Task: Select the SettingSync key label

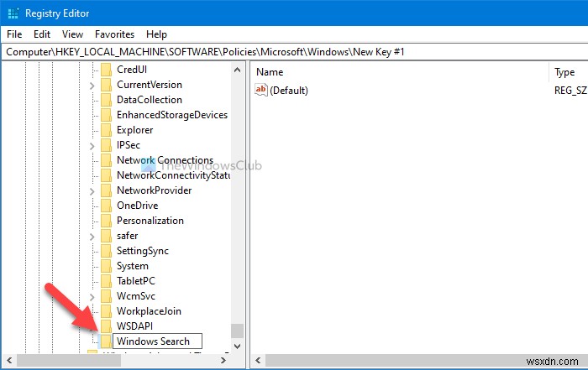Action: click(143, 251)
